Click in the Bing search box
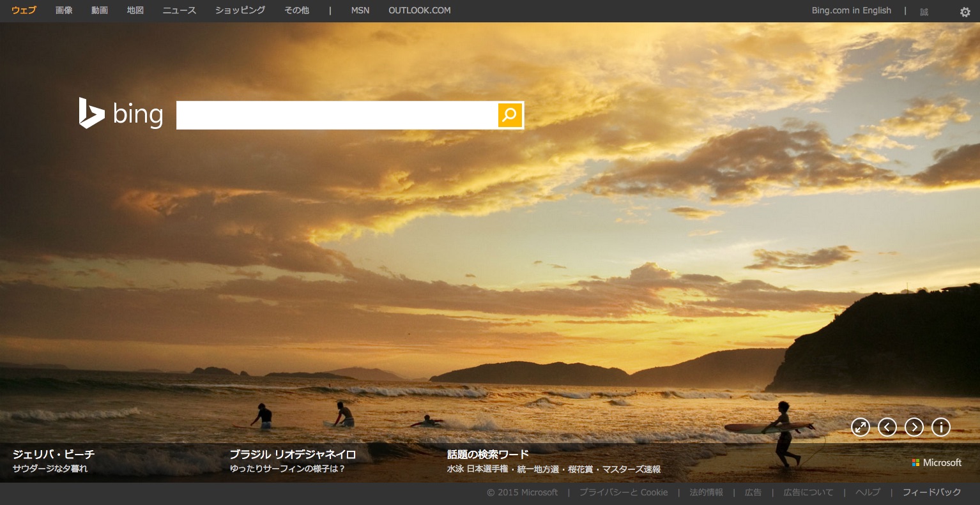The height and width of the screenshot is (505, 980). click(337, 115)
